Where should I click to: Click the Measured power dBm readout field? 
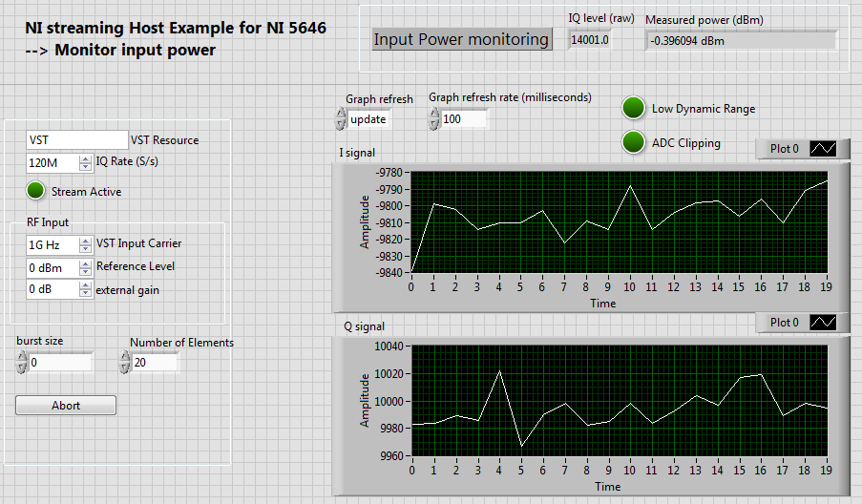[741, 40]
